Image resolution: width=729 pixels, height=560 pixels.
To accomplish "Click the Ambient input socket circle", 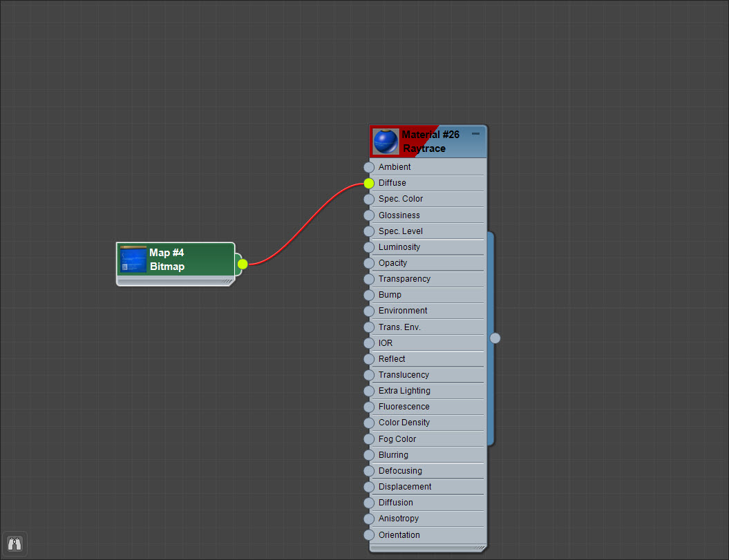I will 368,167.
